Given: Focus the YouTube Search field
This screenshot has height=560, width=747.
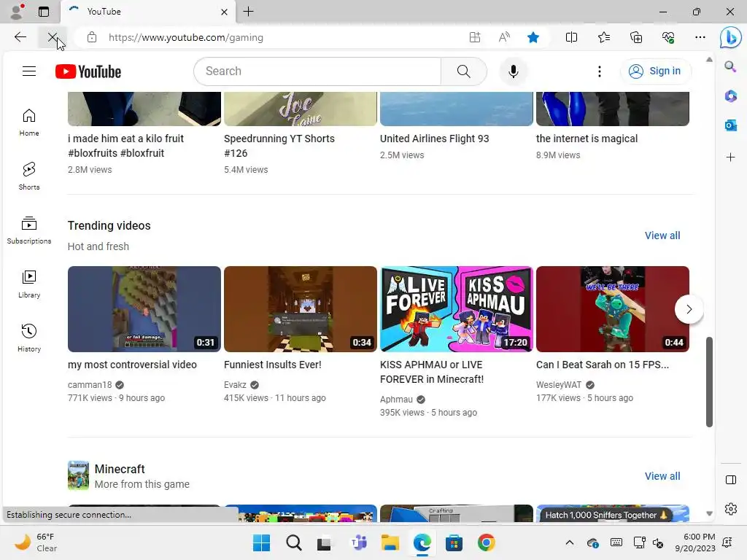Looking at the screenshot, I should tap(318, 71).
